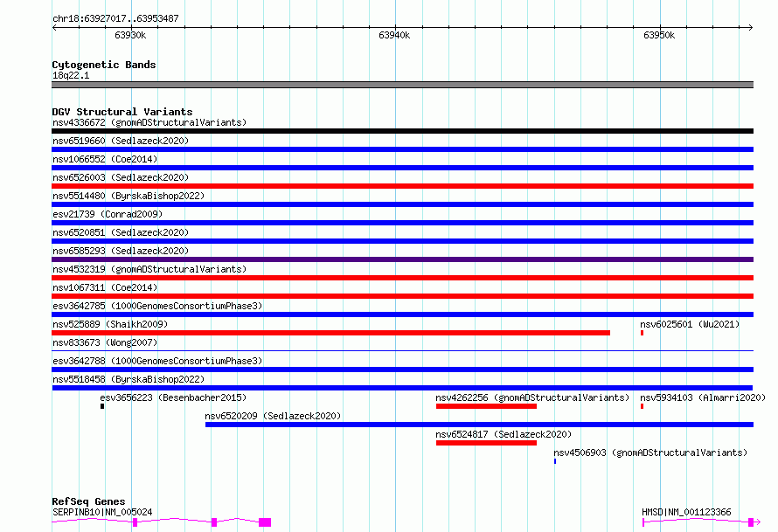Screen dimensions: 778x532
Task: Click the esv21739 (Conrad2009) label
Action: point(108,214)
